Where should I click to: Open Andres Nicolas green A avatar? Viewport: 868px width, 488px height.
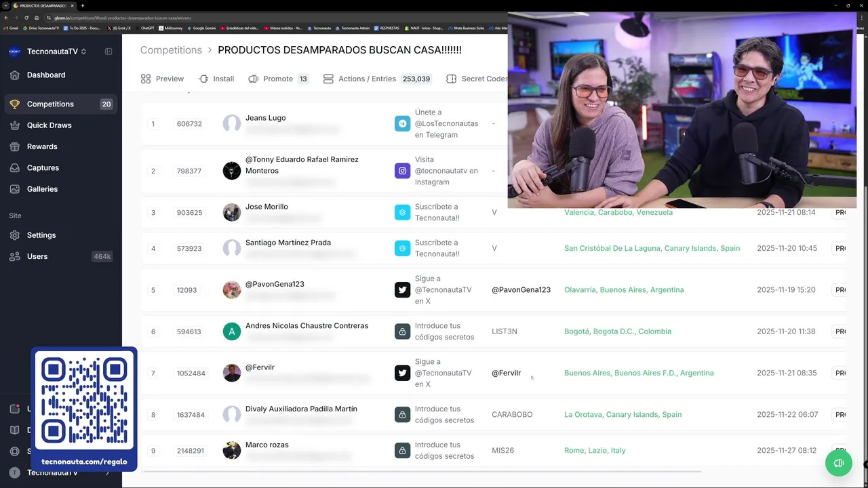tap(232, 331)
